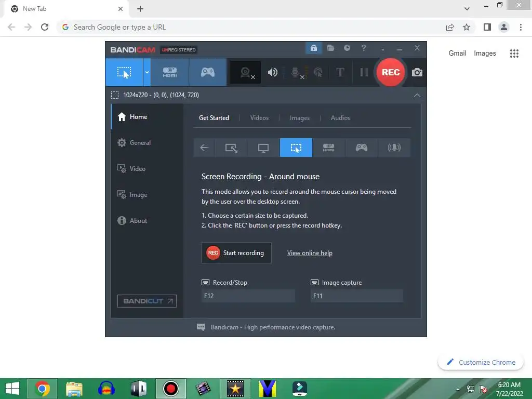
Task: Click the Bandicam record icon in taskbar
Action: [170, 389]
